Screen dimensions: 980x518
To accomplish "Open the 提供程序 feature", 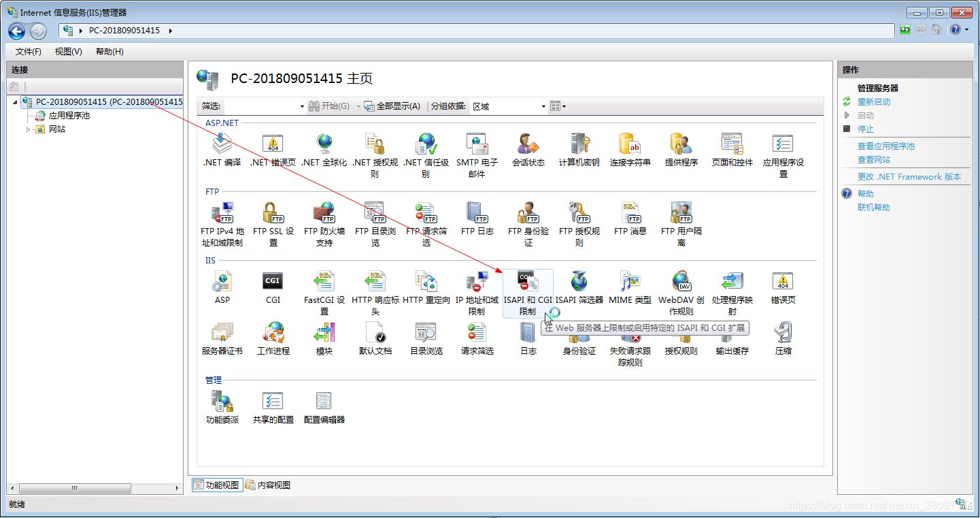I will pyautogui.click(x=681, y=150).
